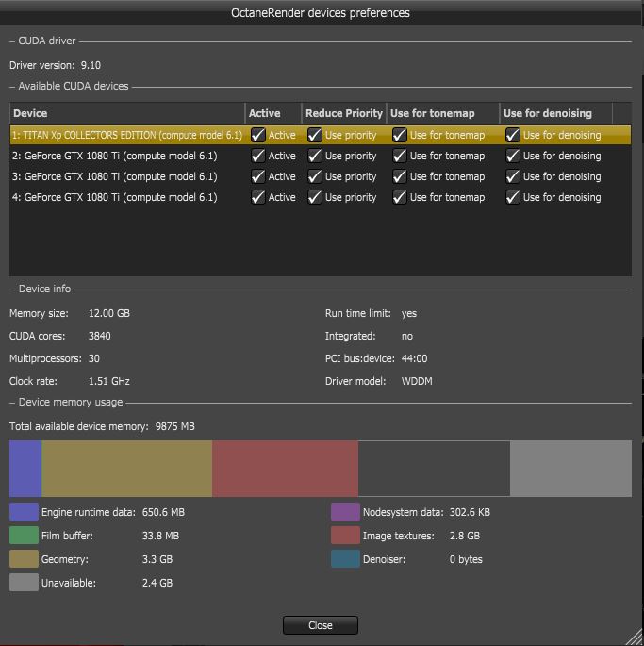Click the green Film buffer color swatch

24,535
